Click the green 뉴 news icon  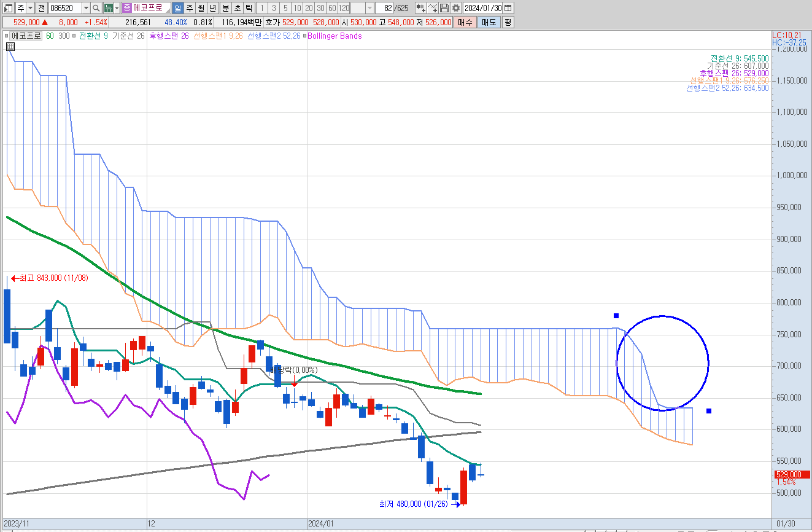108,8
